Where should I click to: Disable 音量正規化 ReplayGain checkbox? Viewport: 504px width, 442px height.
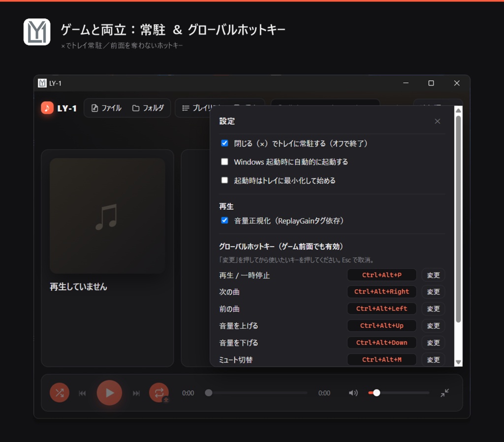[224, 220]
